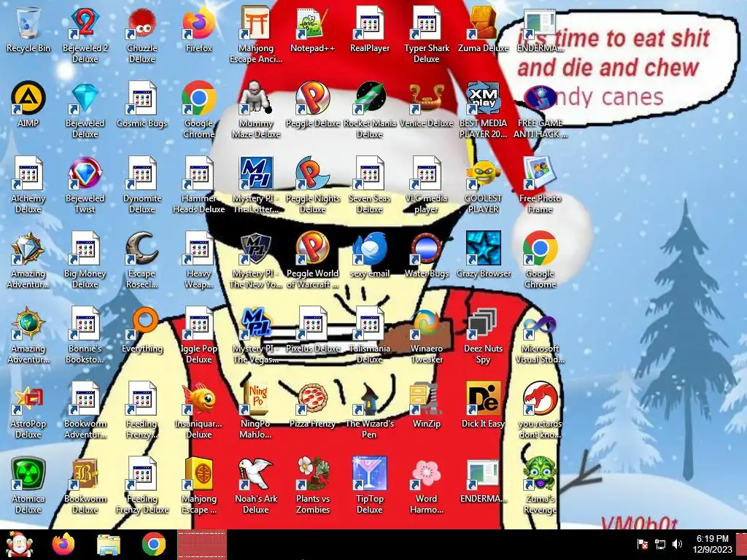
Task: Open Microsoft Visual Studio shortcut
Action: pyautogui.click(x=541, y=334)
